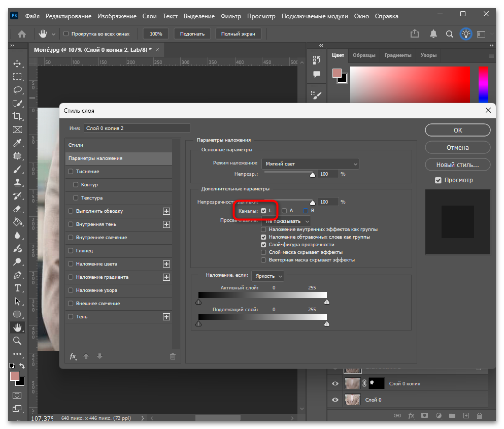Click the Подогнать button
This screenshot has width=504, height=429.
click(x=192, y=34)
